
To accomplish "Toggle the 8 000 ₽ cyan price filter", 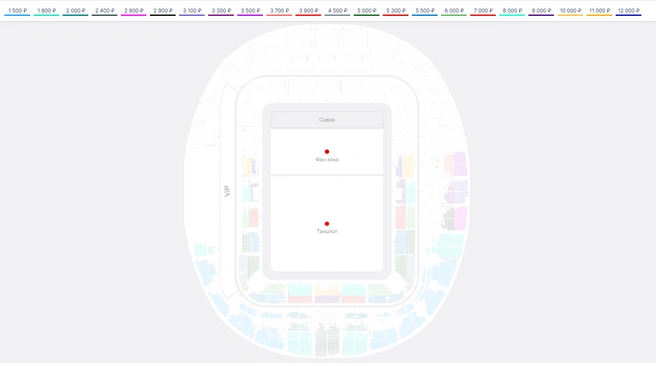I will [512, 10].
